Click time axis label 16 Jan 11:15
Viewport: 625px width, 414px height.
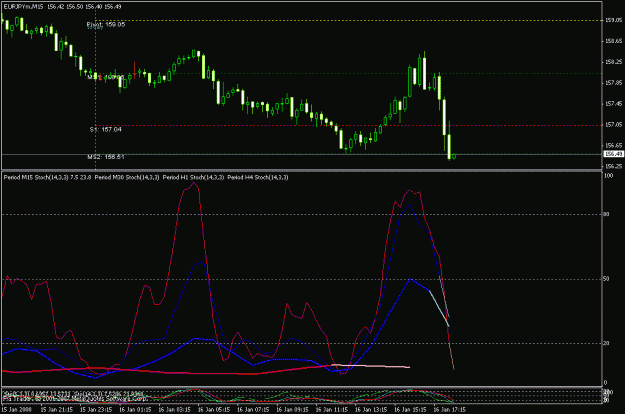(332, 410)
